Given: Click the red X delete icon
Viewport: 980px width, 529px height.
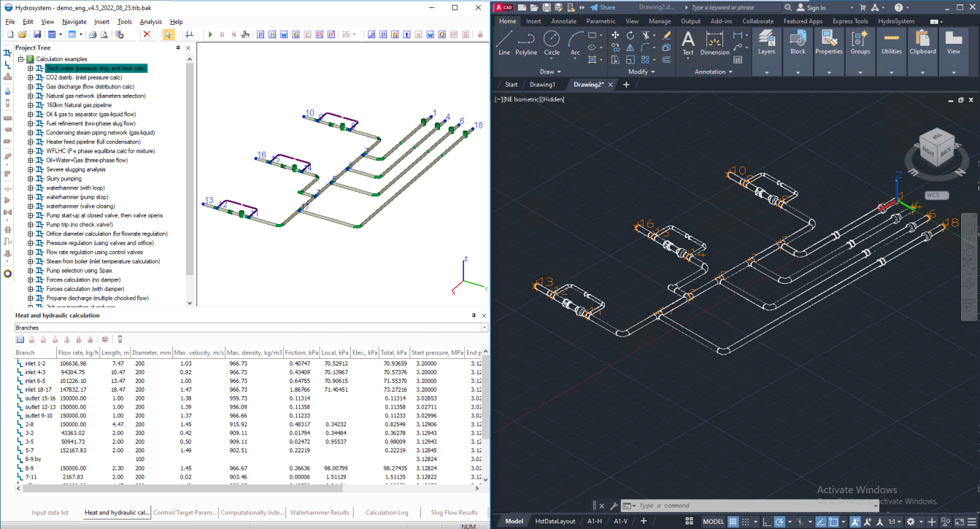Looking at the screenshot, I should point(147,34).
